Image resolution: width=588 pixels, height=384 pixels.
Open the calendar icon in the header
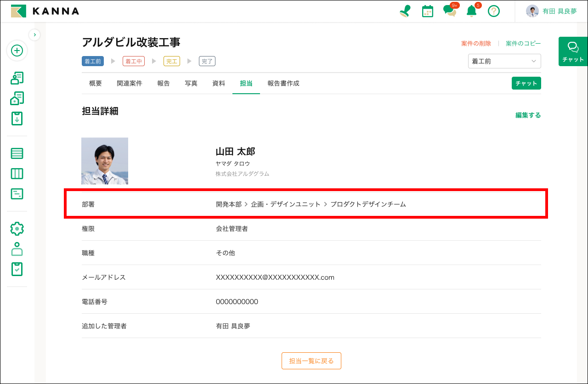click(x=427, y=11)
